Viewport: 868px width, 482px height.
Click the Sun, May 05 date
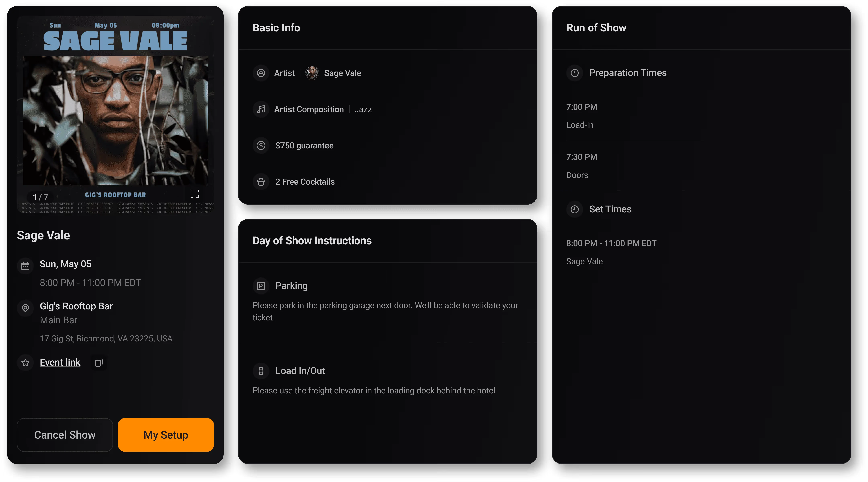(x=65, y=264)
